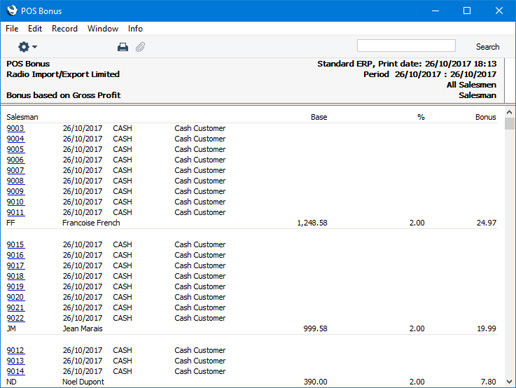This screenshot has width=516, height=388.
Task: Open the Info menu
Action: 135,29
